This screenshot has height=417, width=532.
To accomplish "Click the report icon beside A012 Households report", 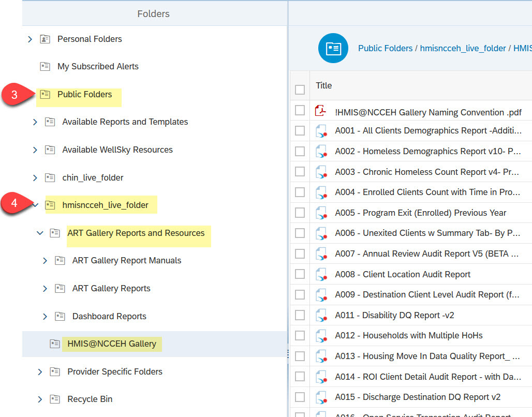I will coord(321,335).
